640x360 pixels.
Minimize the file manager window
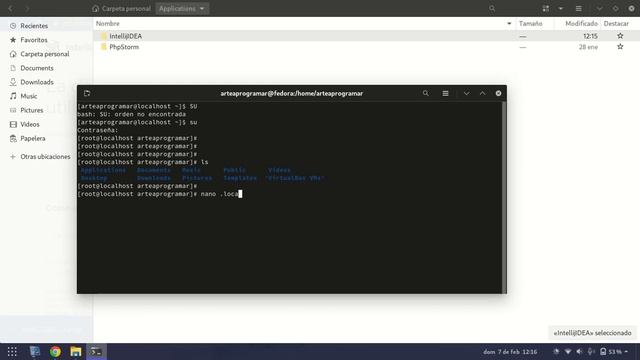tap(599, 8)
